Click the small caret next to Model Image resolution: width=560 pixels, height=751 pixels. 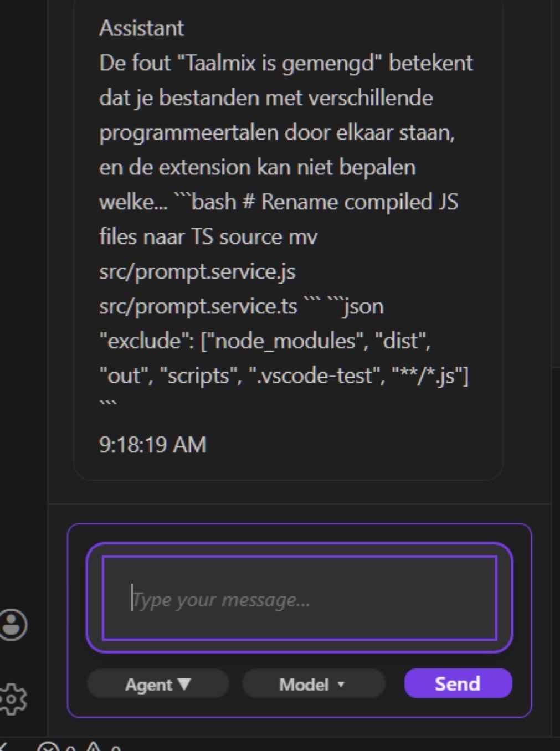pos(341,685)
